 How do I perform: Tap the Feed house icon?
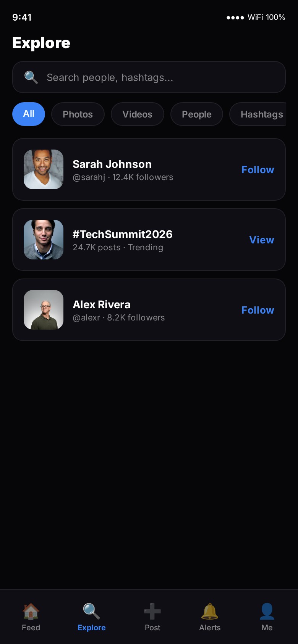(x=31, y=611)
